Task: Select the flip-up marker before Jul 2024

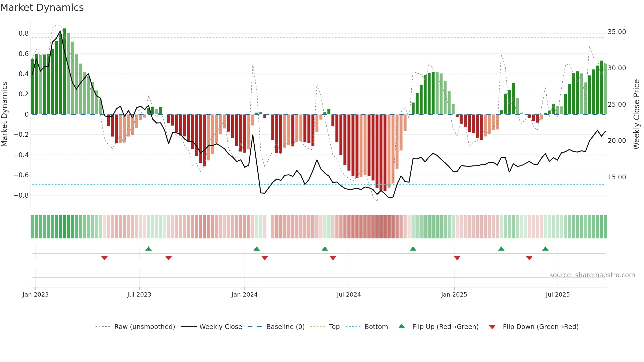Action: [x=325, y=249]
